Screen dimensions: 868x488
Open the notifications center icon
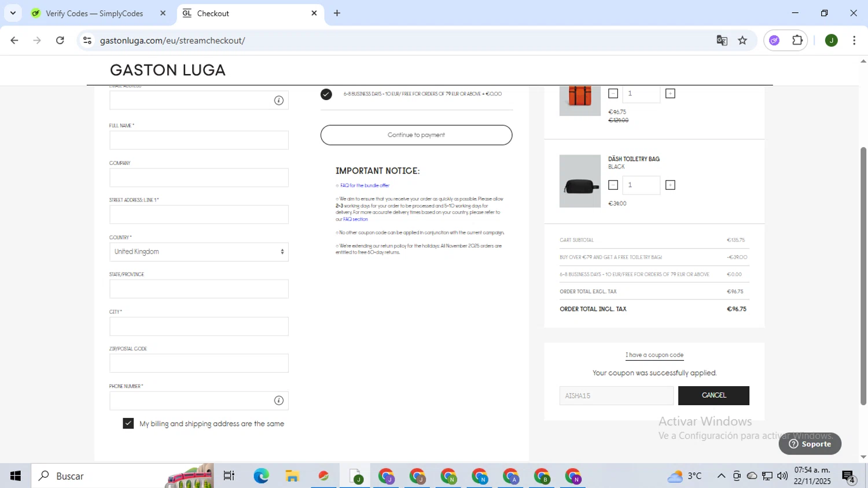[848, 476]
